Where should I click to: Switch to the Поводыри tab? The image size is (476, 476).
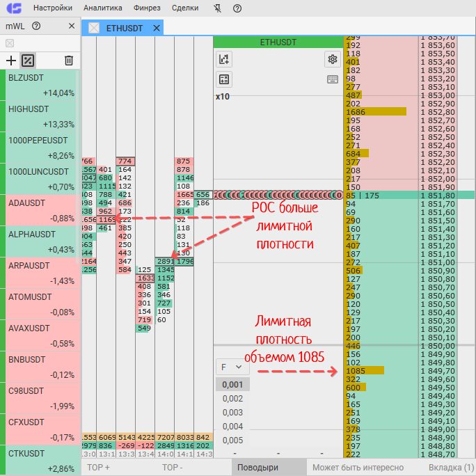[x=257, y=468]
